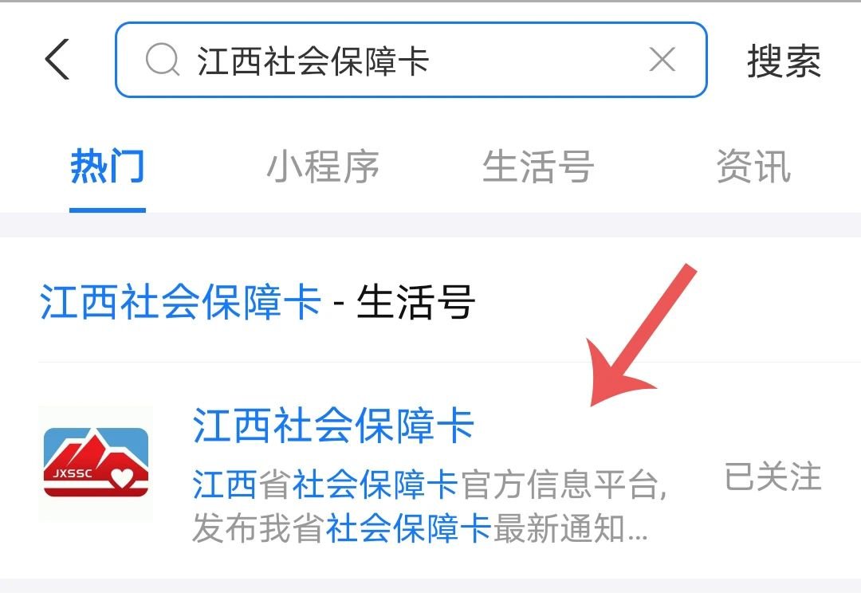This screenshot has width=861, height=616.
Task: Open the 资讯 tab
Action: click(x=753, y=166)
